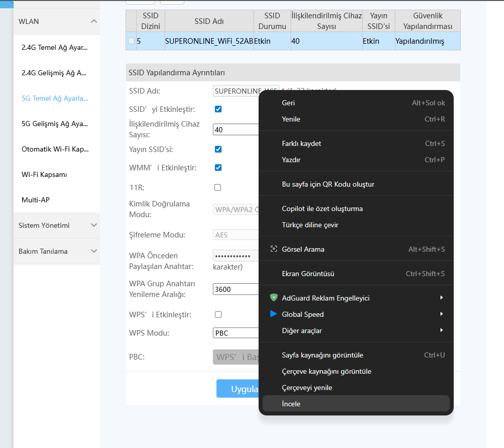
Task: Open the WPS Modu PBC dropdown
Action: (236, 333)
